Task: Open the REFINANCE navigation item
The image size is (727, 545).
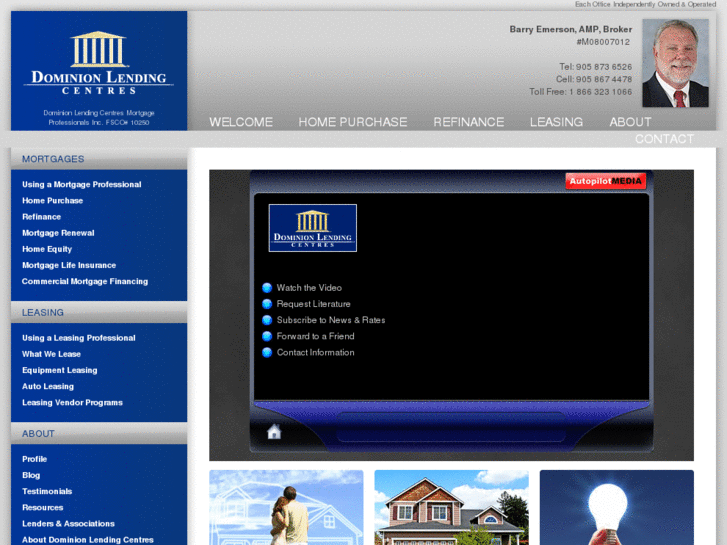Action: pos(469,122)
